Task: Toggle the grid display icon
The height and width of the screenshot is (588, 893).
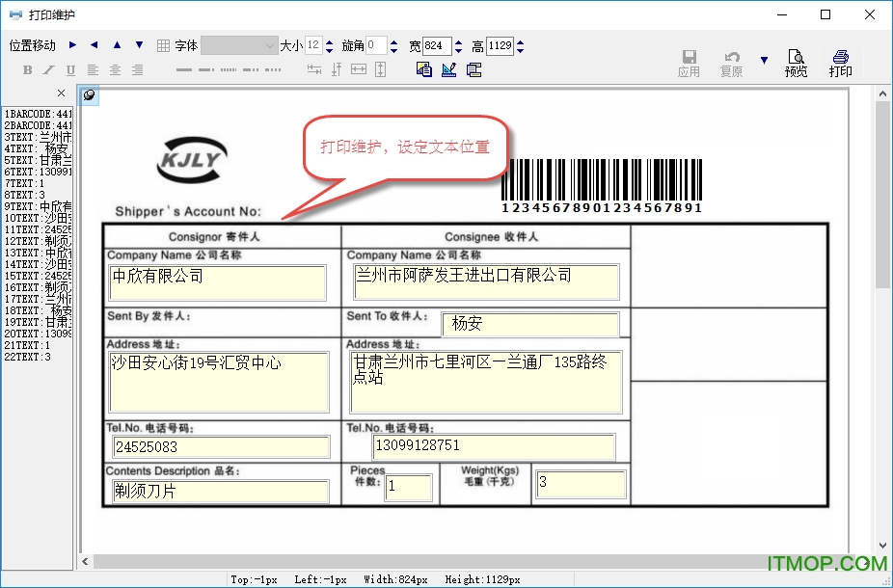Action: pos(163,45)
